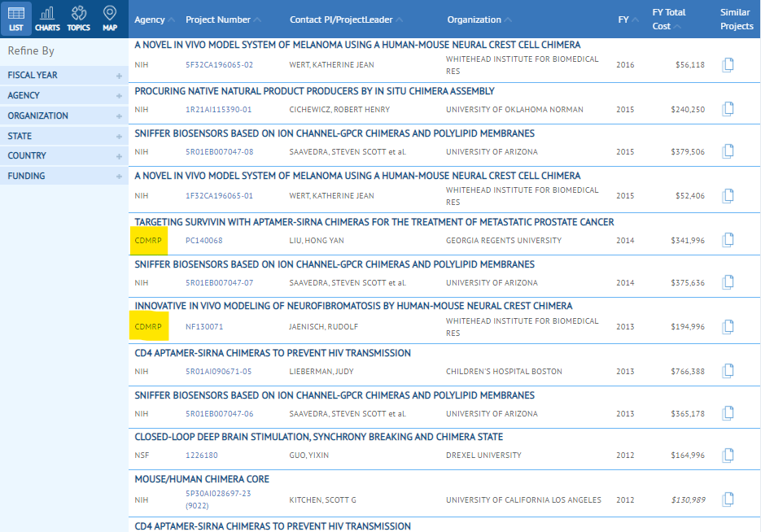Select PI name GUO, YIXIN
Viewport: 761px width, 532px height.
coord(309,456)
